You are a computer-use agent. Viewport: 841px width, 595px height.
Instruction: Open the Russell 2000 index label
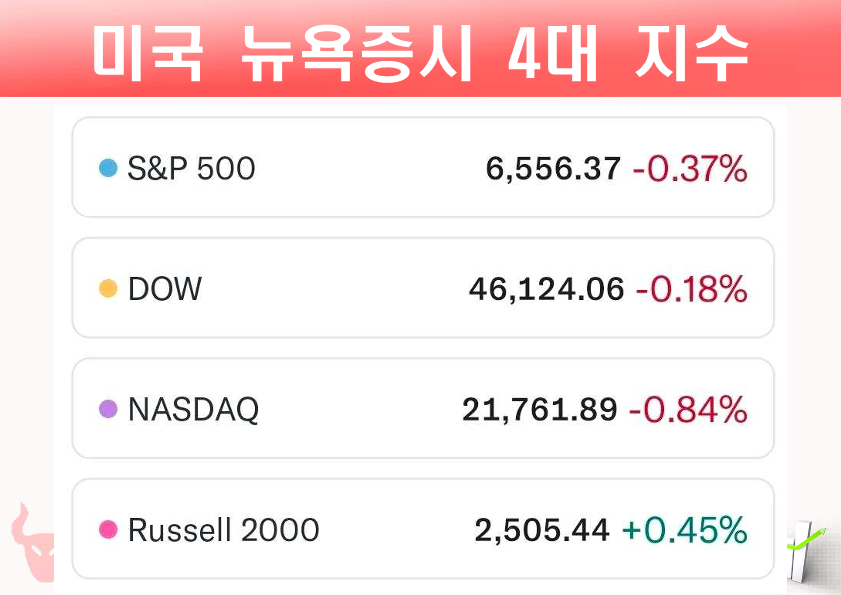(x=223, y=530)
